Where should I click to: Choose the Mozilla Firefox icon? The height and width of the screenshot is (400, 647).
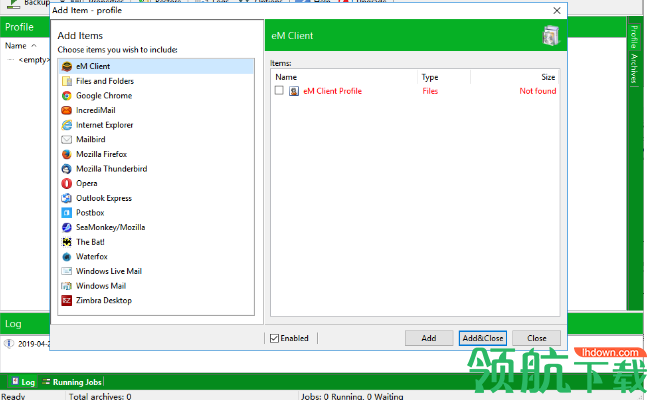pos(66,154)
